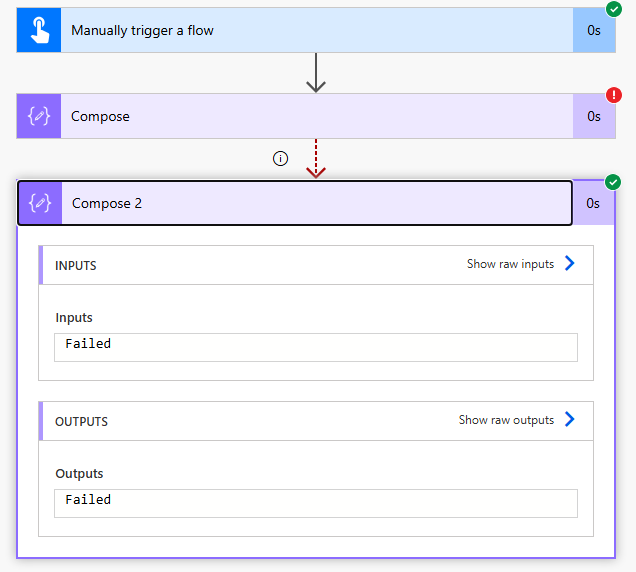Click the chevron next to Show raw inputs
Image resolution: width=636 pixels, height=572 pixels.
(x=570, y=264)
